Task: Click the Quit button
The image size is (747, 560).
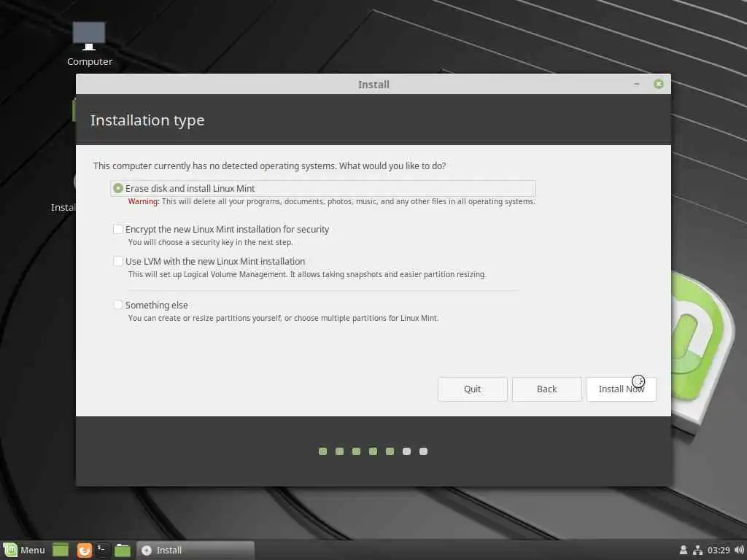Action: (x=472, y=389)
